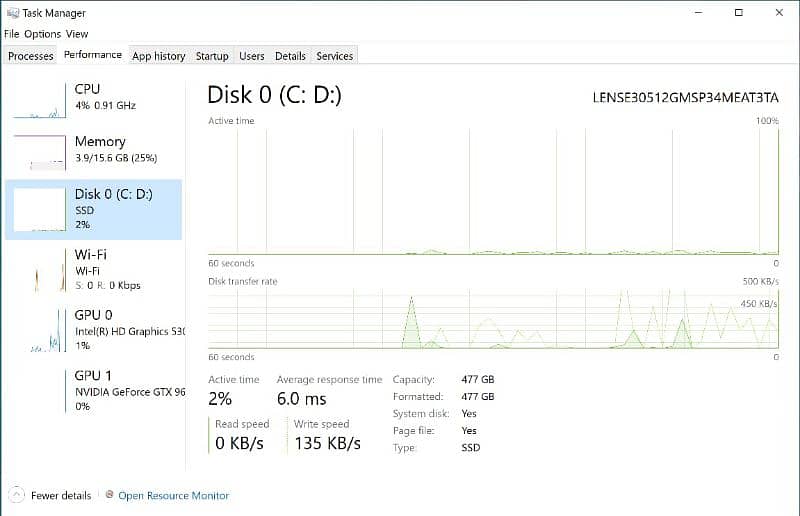Open the File menu
800x516 pixels.
tap(12, 34)
